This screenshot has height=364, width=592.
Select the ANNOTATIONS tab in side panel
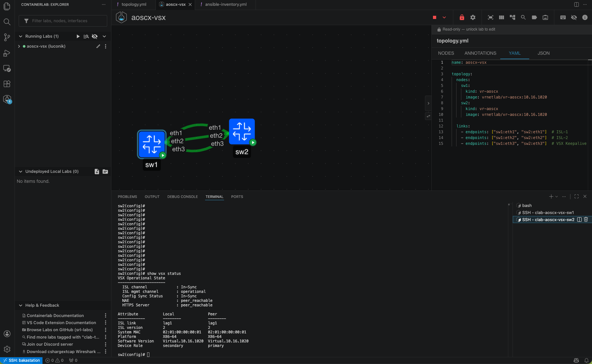point(480,53)
